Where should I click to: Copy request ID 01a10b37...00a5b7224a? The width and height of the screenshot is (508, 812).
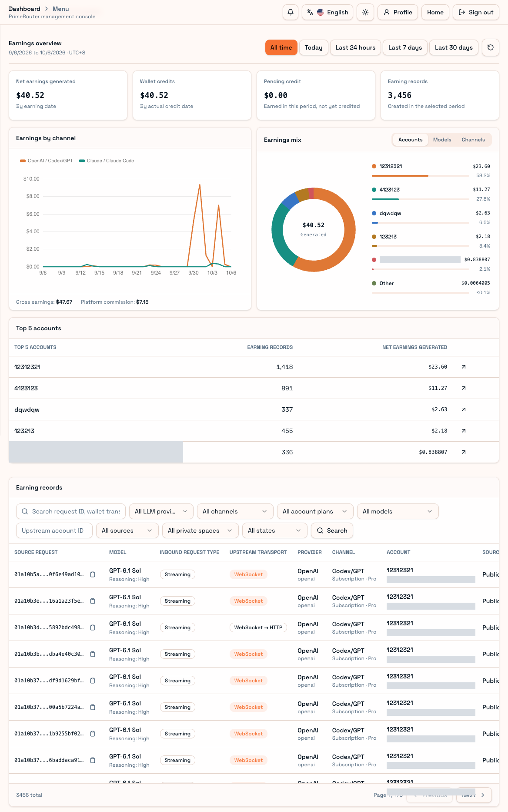93,707
